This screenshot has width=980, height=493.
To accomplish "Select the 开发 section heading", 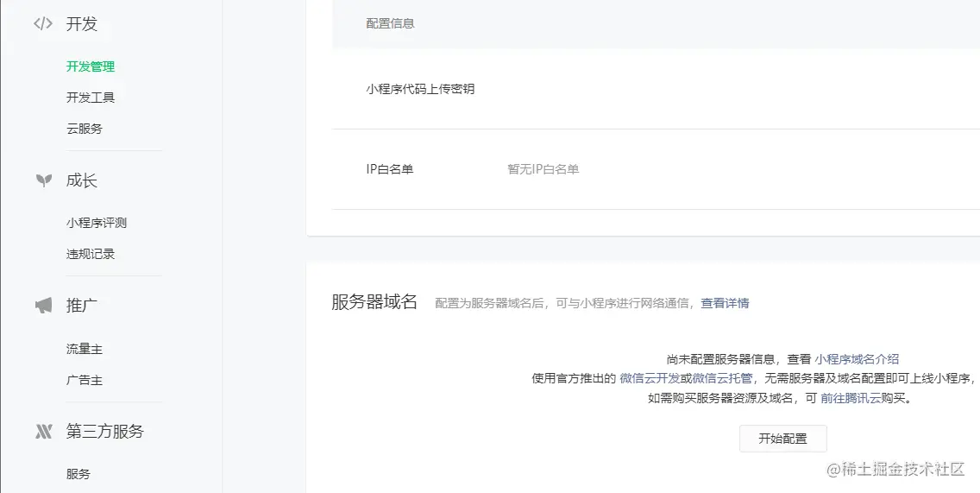I will tap(82, 24).
